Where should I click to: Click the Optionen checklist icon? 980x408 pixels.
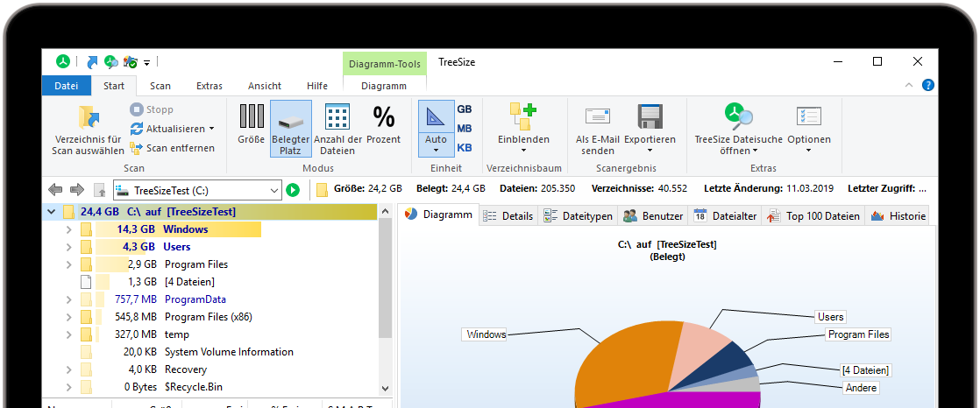click(809, 116)
